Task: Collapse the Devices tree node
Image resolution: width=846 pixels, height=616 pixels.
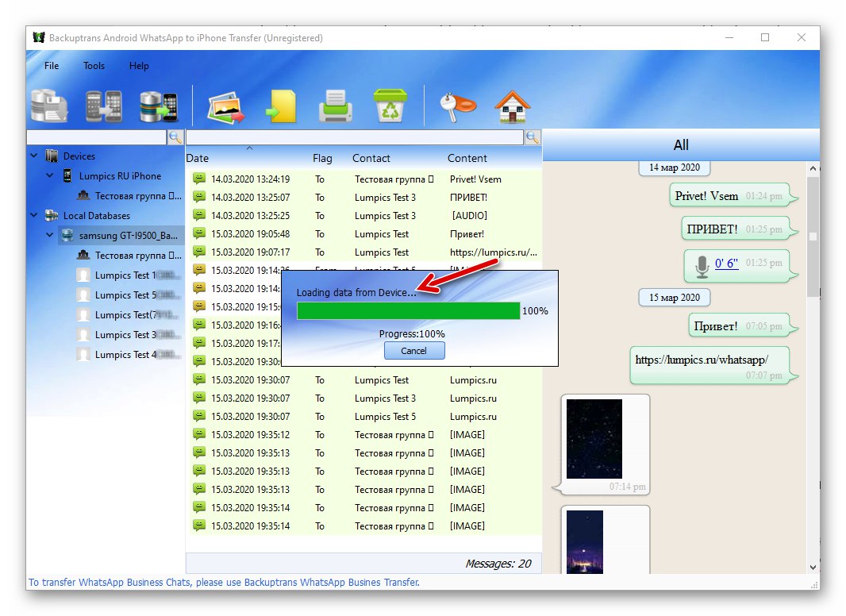Action: [x=34, y=156]
